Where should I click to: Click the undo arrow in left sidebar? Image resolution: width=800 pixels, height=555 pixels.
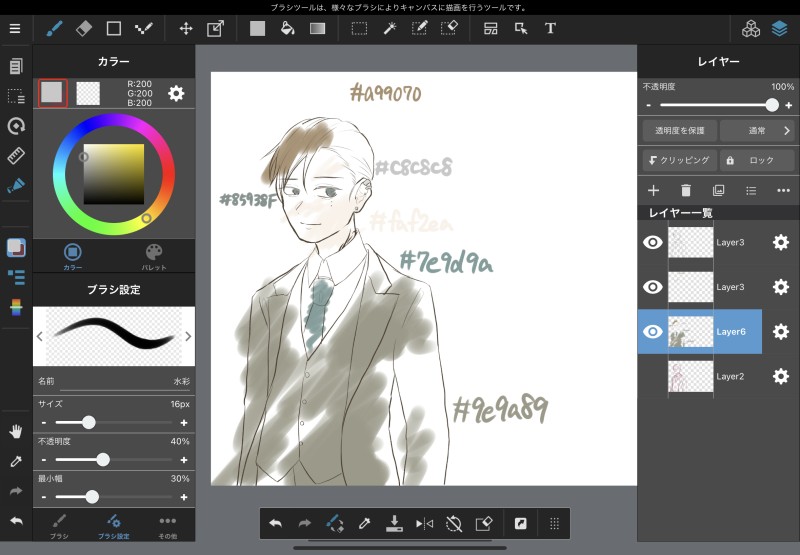point(16,521)
